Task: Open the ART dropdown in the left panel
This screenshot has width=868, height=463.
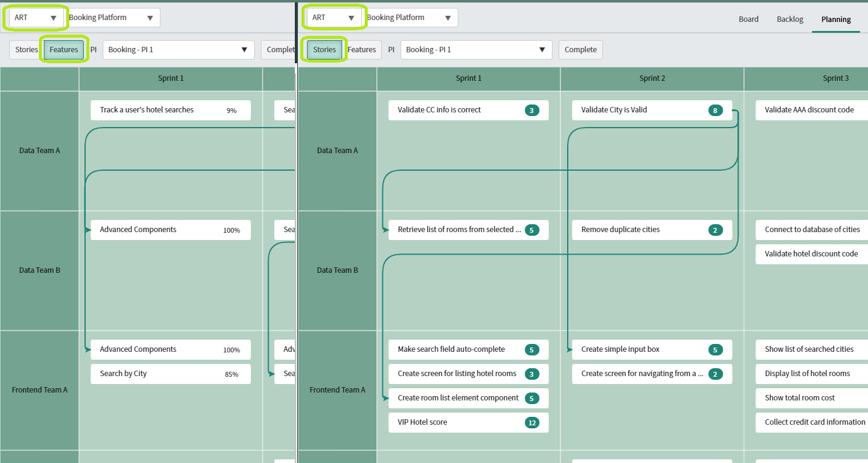Action: [35, 18]
